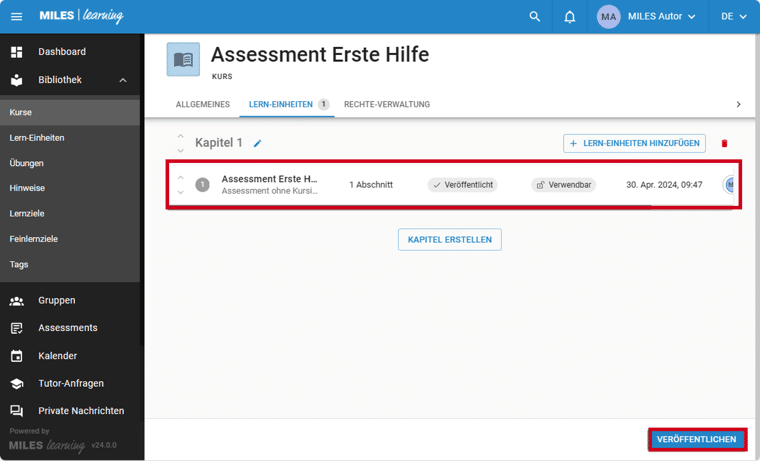Click Lern-Einheiten hinzufügen button
The width and height of the screenshot is (760, 461).
634,144
